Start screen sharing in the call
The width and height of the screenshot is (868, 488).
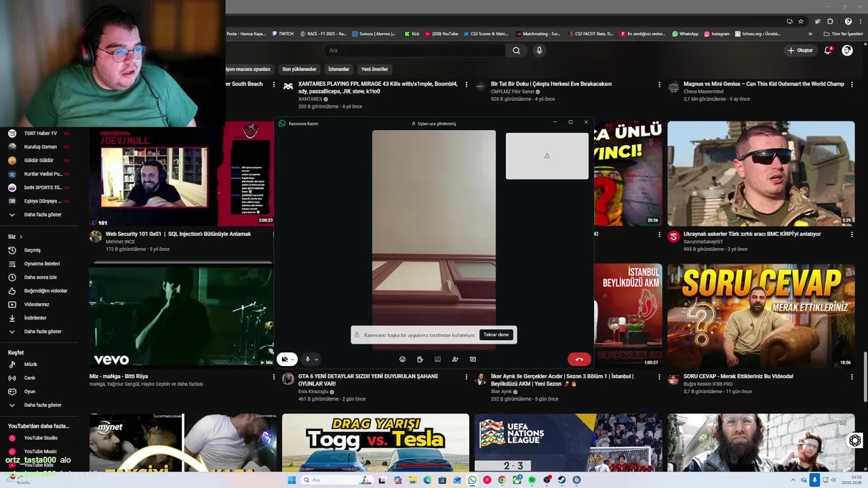[x=437, y=359]
